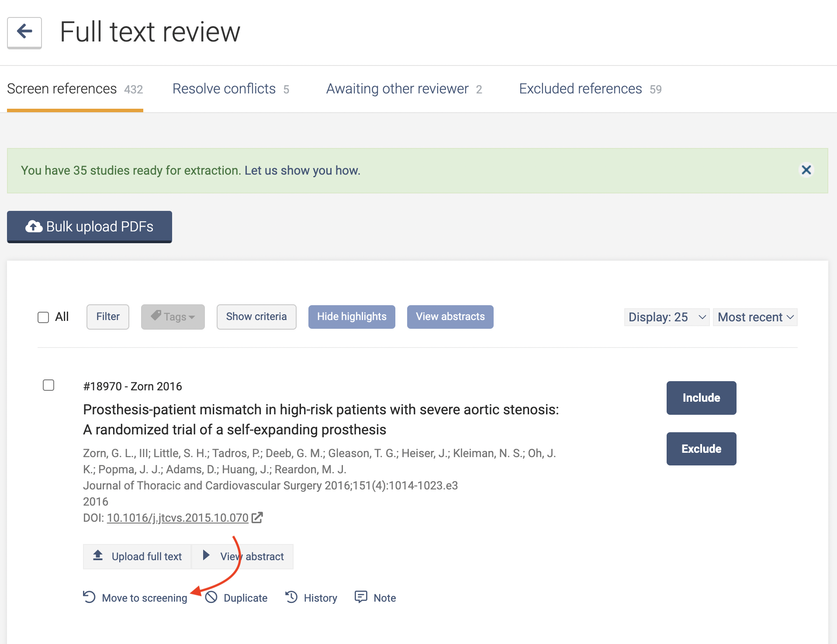Click the Duplicate circle-slash icon
The width and height of the screenshot is (837, 644).
pos(211,597)
